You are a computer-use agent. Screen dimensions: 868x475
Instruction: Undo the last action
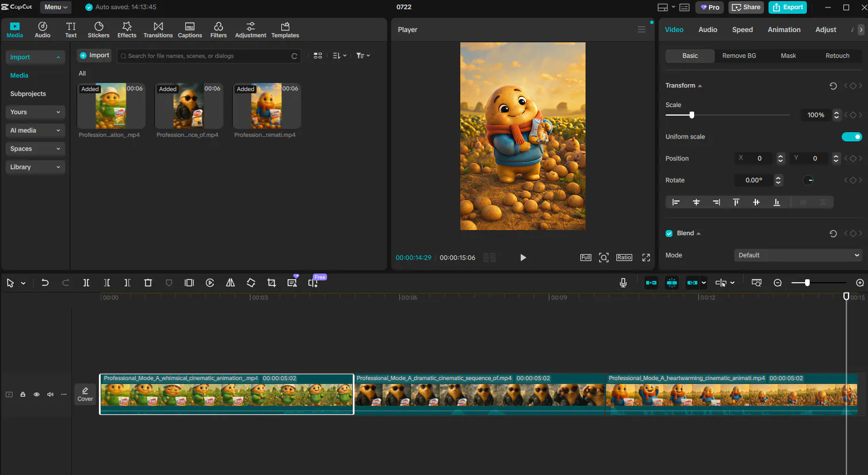[x=45, y=283]
